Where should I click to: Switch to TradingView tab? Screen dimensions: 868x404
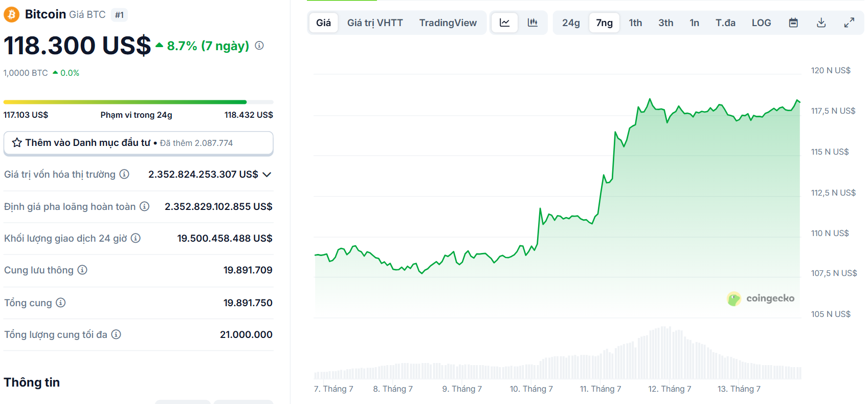click(448, 23)
